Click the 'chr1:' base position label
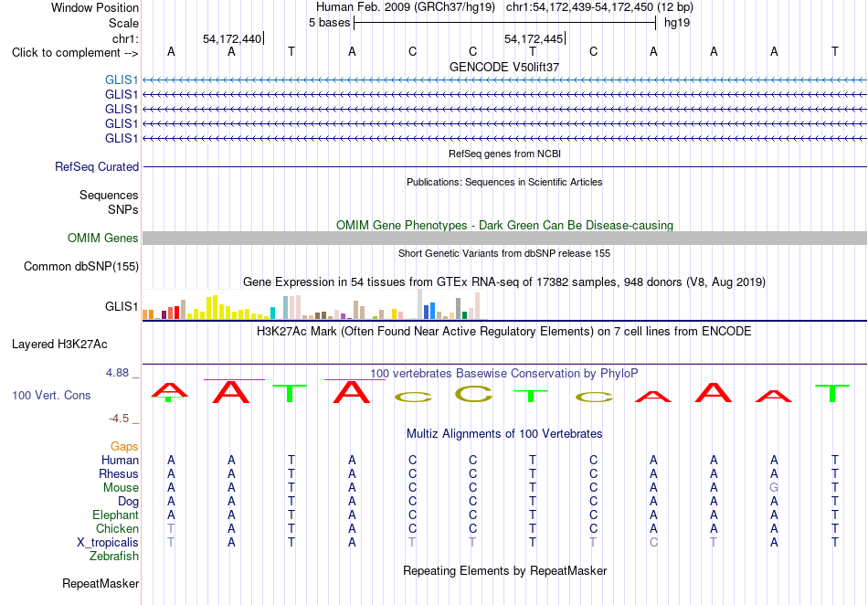The width and height of the screenshot is (868, 605). 125,38
